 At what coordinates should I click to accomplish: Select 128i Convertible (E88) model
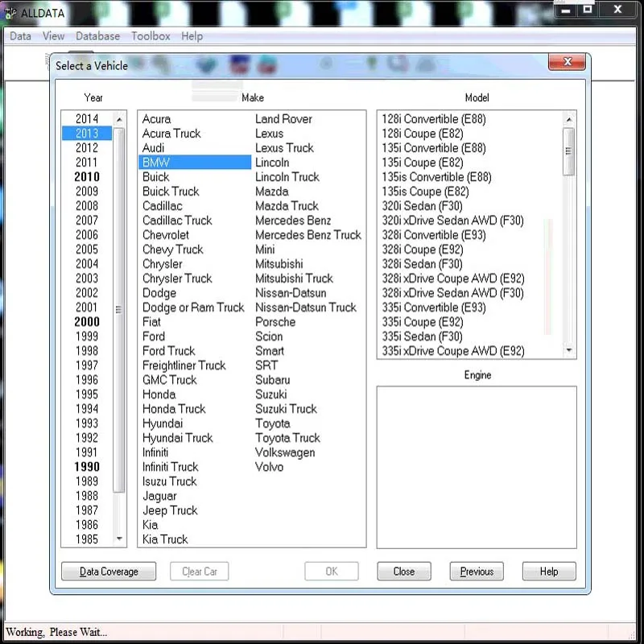click(x=433, y=118)
